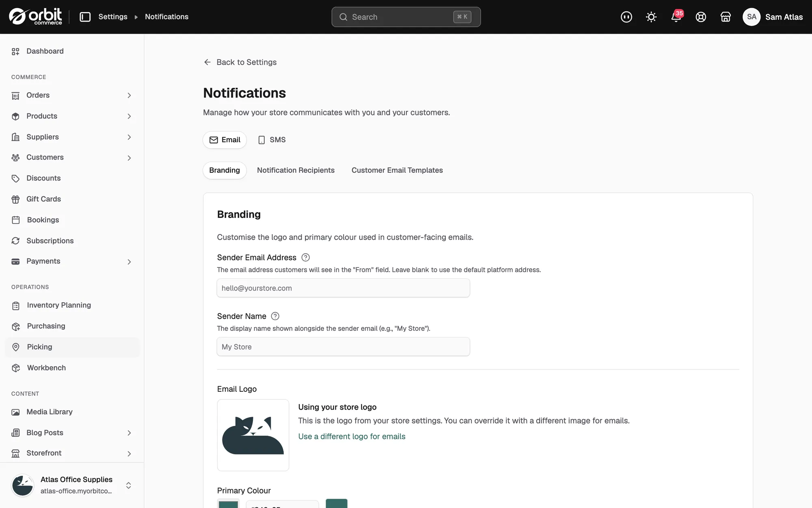Switch theme with the sun icon
This screenshot has width=812, height=508.
(651, 17)
